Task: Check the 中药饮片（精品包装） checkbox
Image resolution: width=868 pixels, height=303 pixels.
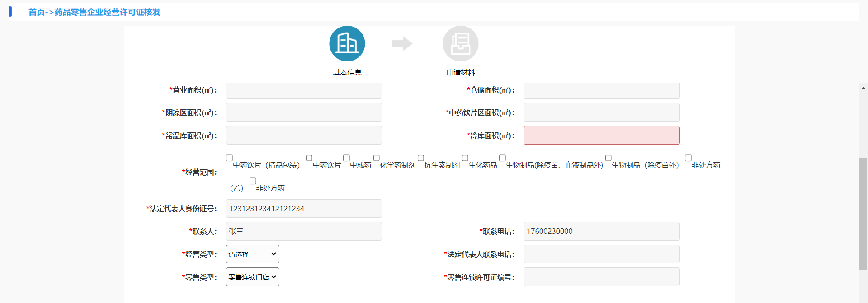Action: click(x=229, y=158)
